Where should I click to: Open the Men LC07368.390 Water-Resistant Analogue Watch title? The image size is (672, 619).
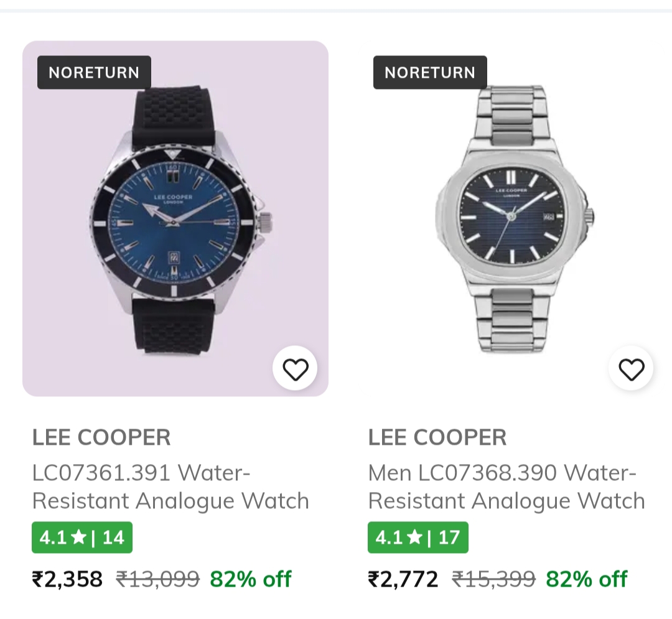point(506,486)
